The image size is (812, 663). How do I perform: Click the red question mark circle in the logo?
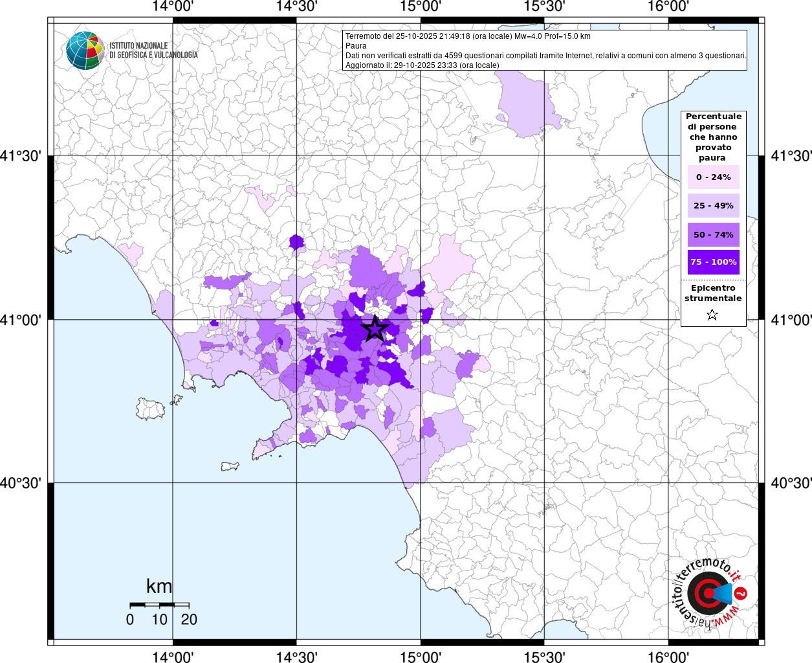pyautogui.click(x=741, y=593)
